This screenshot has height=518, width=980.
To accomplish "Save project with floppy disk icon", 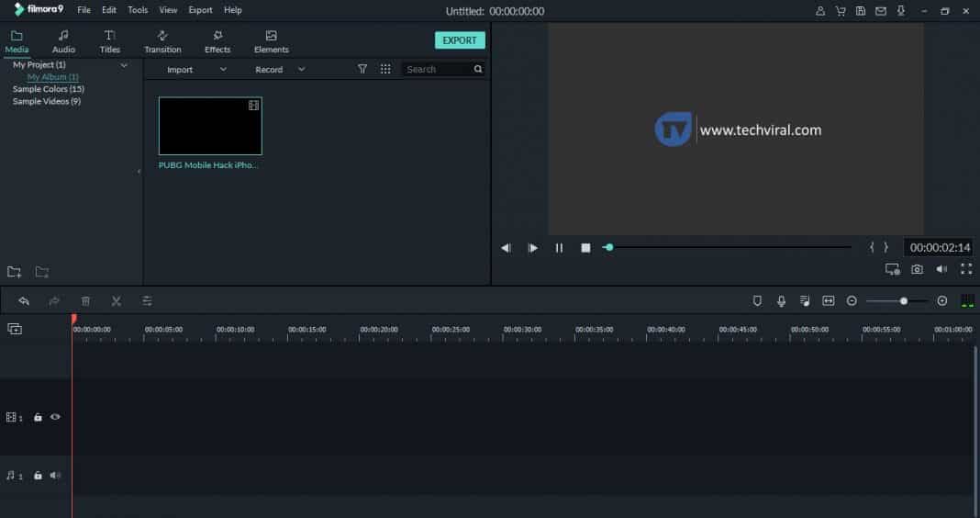I will click(861, 11).
